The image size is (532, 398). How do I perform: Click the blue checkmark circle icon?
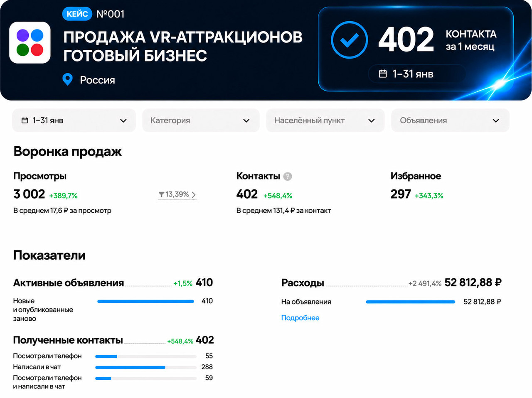pyautogui.click(x=349, y=40)
